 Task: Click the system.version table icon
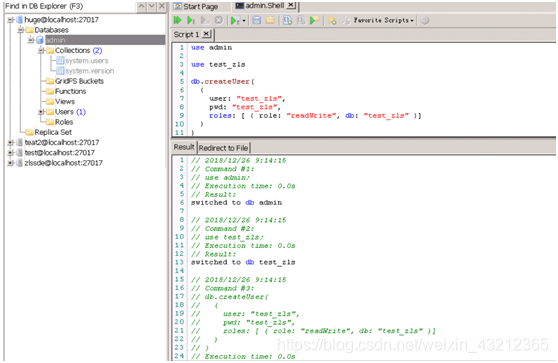(60, 71)
